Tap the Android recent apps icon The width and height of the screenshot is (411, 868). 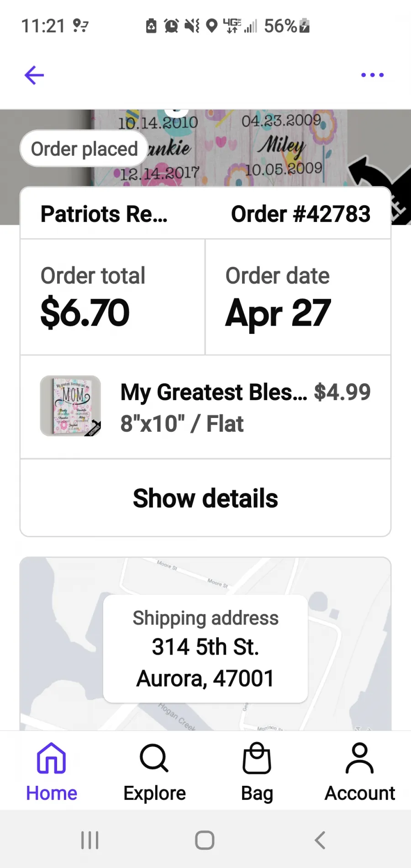click(x=90, y=840)
